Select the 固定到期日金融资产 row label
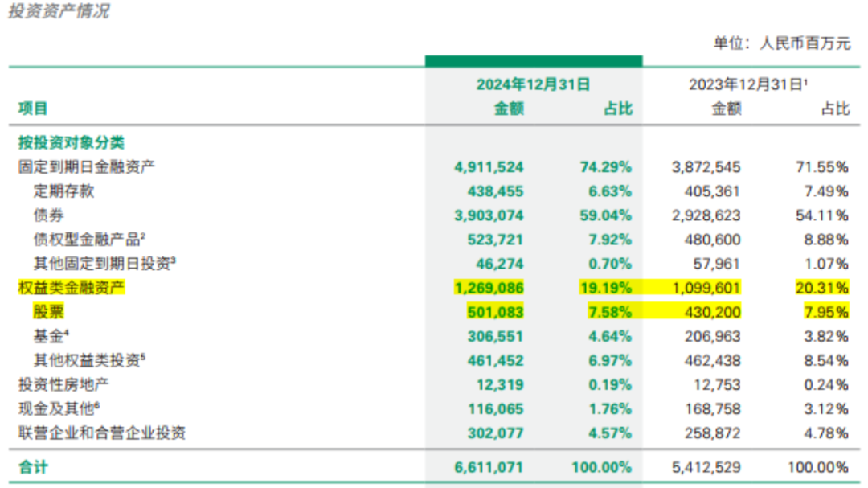Screen dimensions: 868x488 (87, 167)
